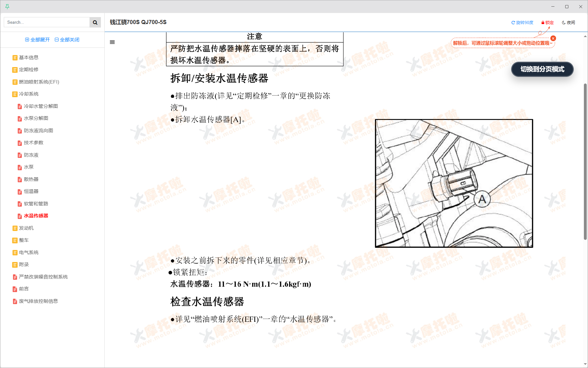Click the search magnifier icon

pos(95,22)
